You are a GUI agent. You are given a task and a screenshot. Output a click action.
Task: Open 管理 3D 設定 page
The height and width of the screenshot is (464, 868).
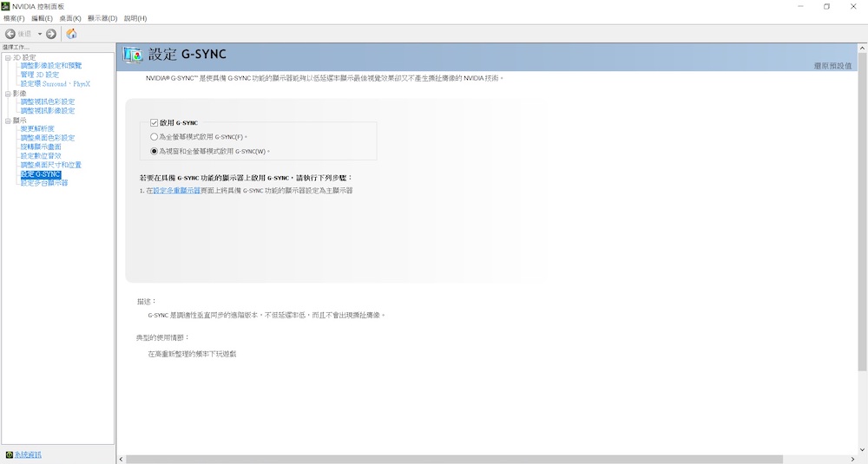coord(39,75)
